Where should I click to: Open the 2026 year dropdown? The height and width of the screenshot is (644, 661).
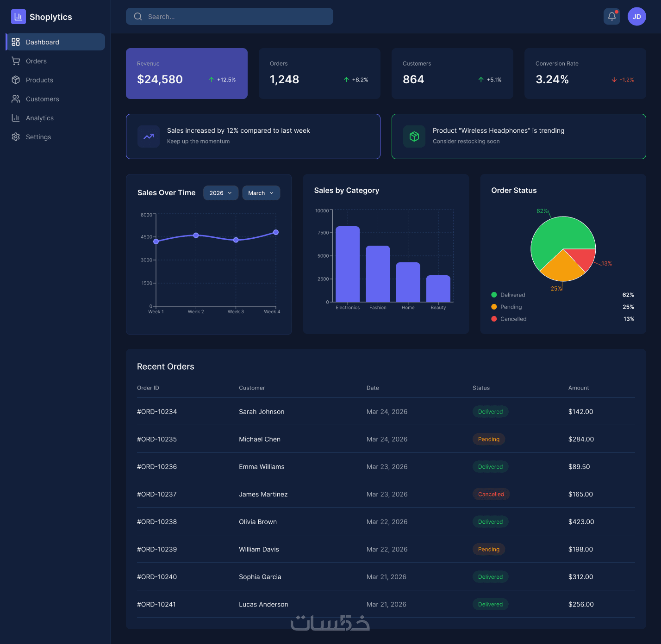point(221,193)
